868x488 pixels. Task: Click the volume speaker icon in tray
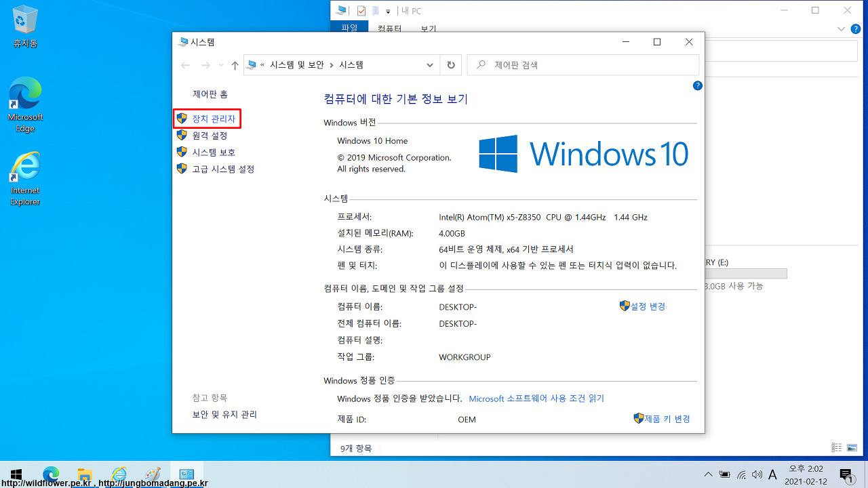757,474
